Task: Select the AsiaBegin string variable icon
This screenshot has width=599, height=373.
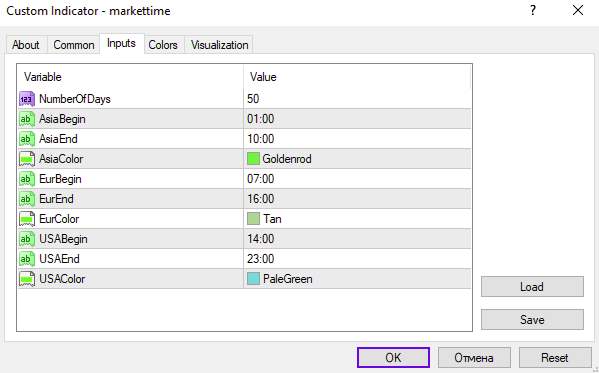Action: pos(27,119)
